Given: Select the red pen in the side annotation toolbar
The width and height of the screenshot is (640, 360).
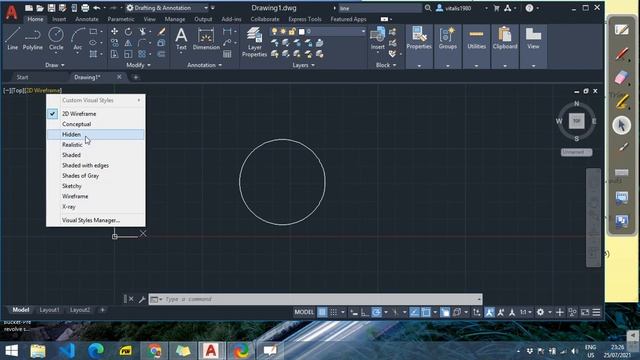Looking at the screenshot, I should tap(622, 54).
